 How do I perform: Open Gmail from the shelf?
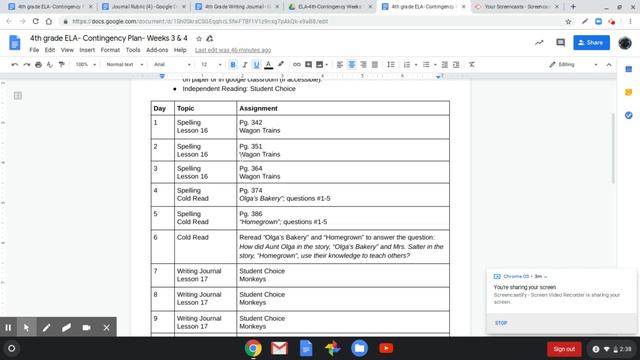coord(279,349)
